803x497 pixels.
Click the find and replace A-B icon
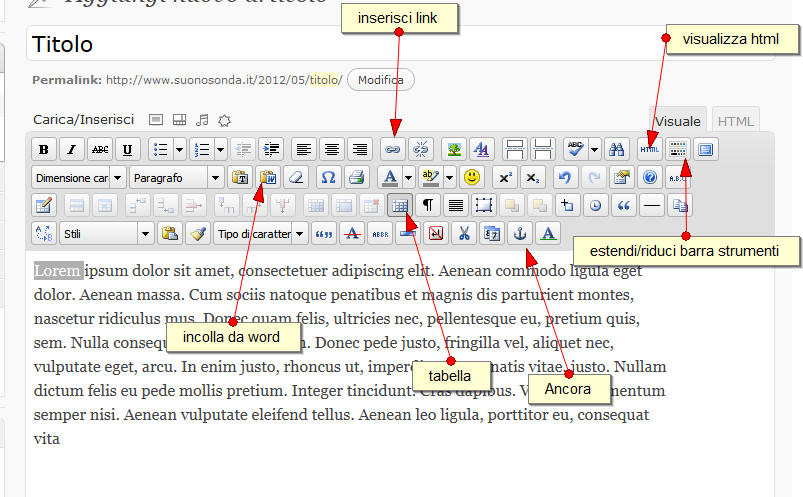click(x=44, y=234)
